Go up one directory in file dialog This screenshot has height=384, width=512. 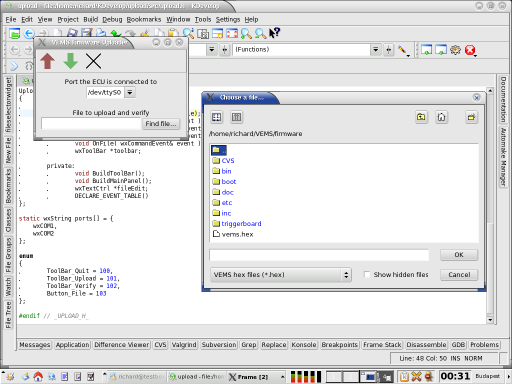tap(421, 117)
